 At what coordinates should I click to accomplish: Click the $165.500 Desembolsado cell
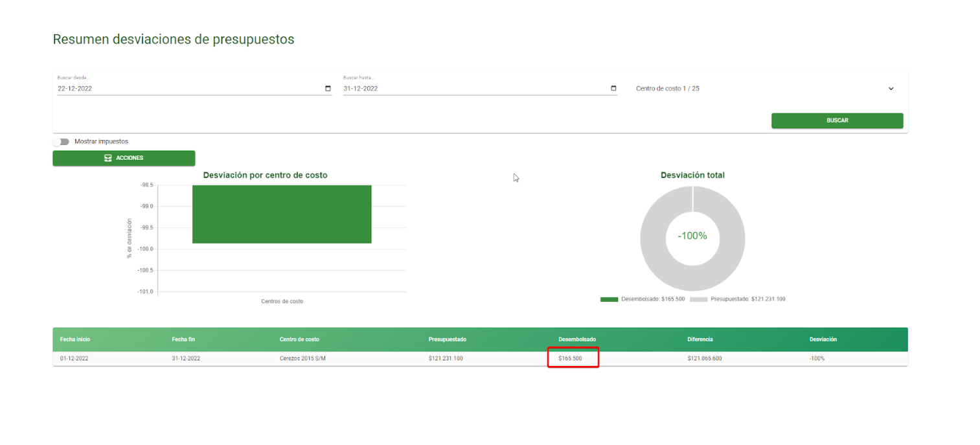570,359
